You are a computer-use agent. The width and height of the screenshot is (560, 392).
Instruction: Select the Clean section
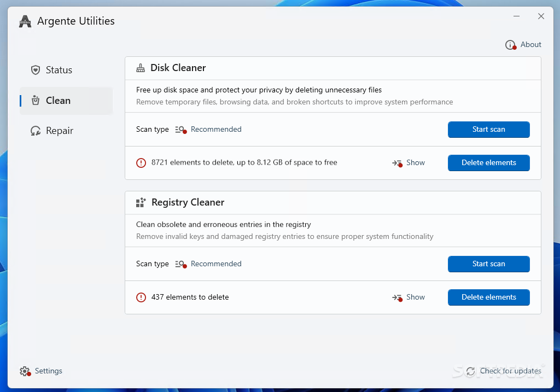(x=66, y=100)
